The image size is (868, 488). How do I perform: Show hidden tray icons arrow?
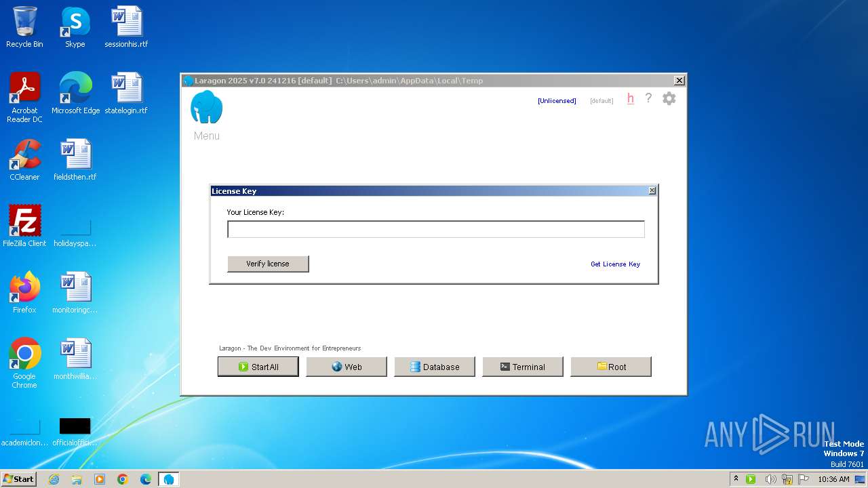click(x=736, y=479)
